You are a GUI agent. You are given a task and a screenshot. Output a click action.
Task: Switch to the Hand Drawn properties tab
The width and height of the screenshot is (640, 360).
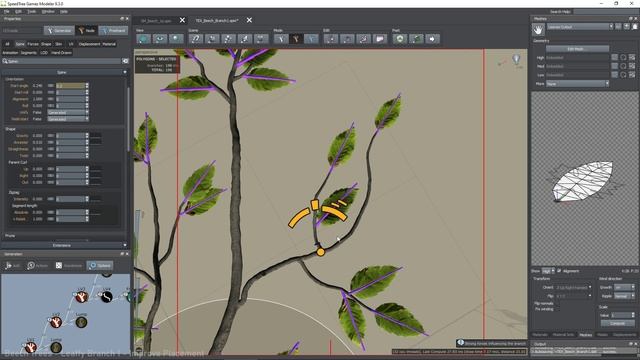coord(62,53)
